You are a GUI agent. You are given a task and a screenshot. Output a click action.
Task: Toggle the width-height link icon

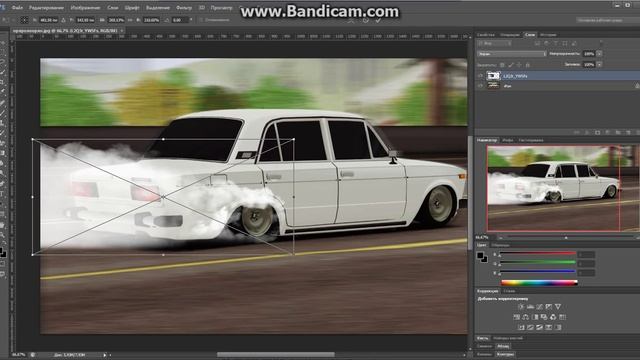130,20
